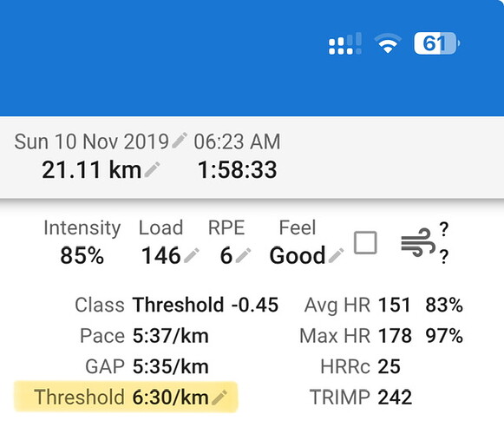The image size is (504, 434).
Task: Tap the cellular signal icon
Action: [345, 43]
